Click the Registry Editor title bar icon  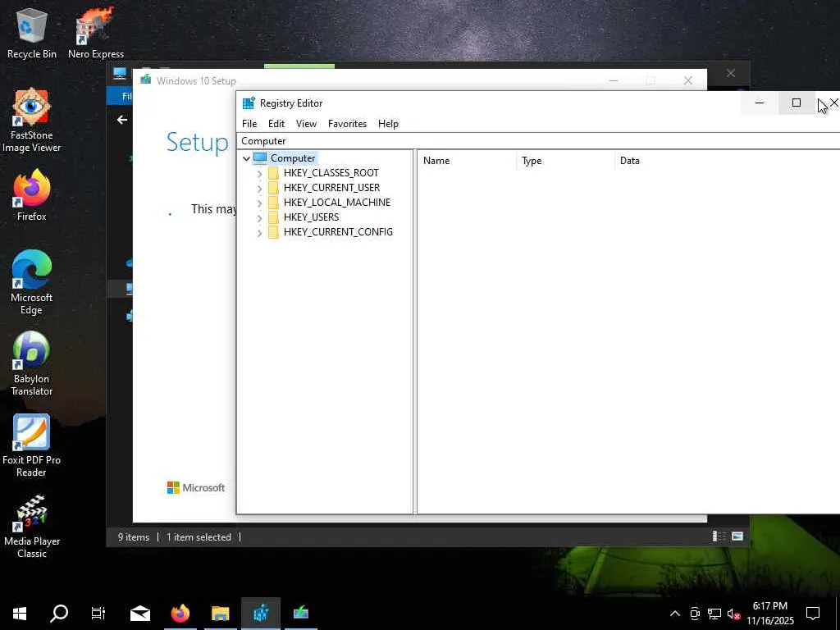click(x=249, y=103)
